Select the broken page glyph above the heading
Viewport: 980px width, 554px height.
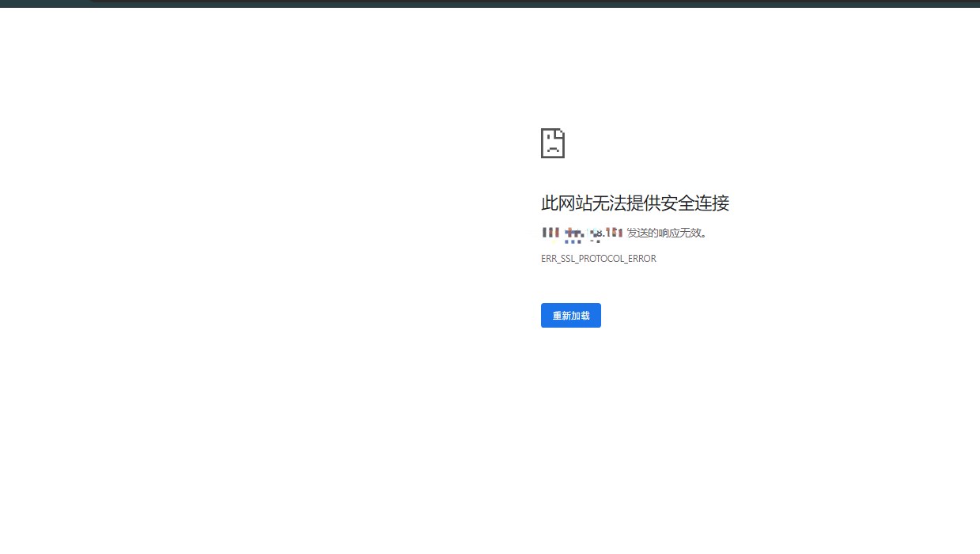coord(553,143)
